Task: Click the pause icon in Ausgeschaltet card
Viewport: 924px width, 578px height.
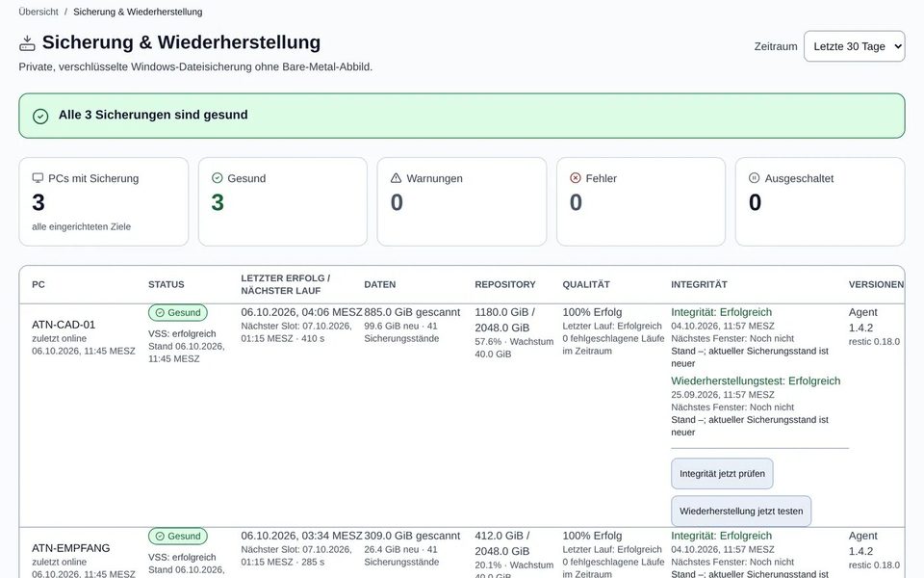Action: (x=755, y=177)
